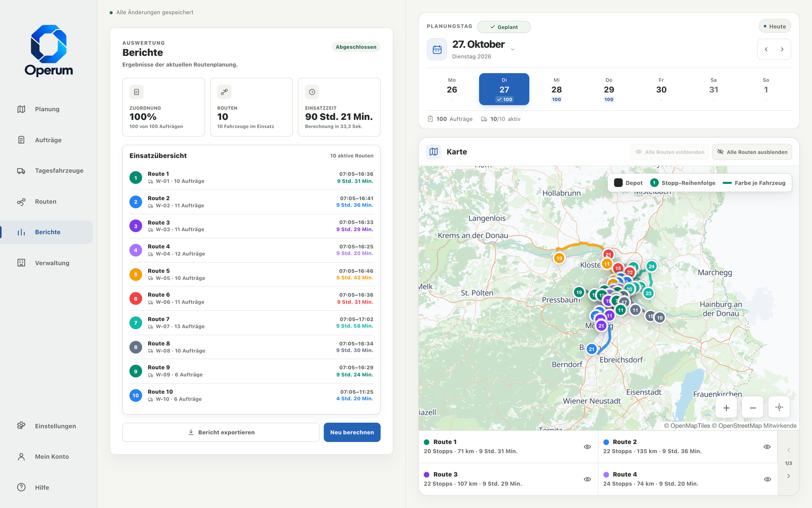
Task: Click the red Route 6 color badge
Action: pyautogui.click(x=136, y=299)
